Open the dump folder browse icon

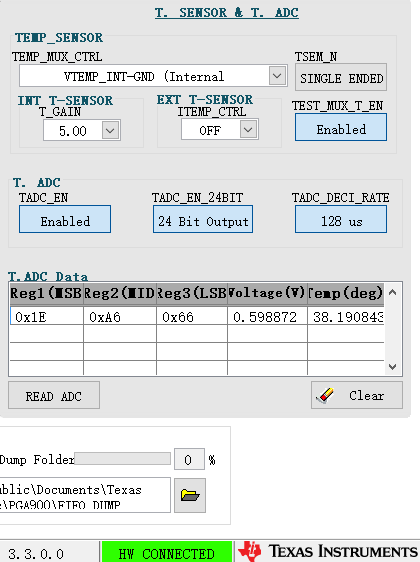tap(190, 495)
